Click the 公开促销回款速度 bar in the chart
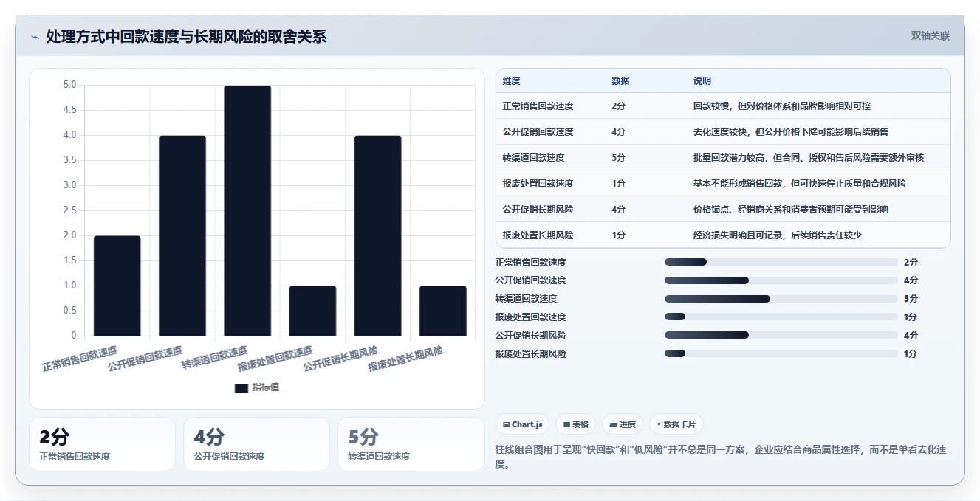Viewport: 980px width, 501px height. 182,235
